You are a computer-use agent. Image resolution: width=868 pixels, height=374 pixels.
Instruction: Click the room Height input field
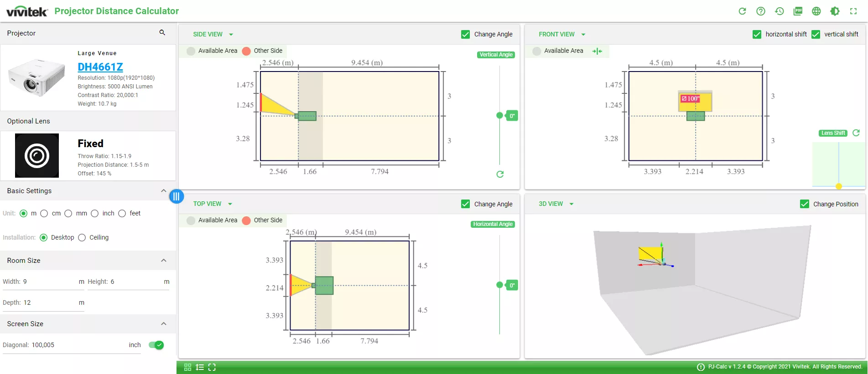tap(129, 282)
